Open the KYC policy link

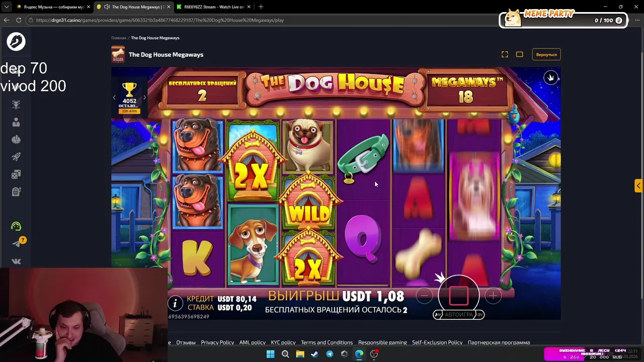pos(283,342)
